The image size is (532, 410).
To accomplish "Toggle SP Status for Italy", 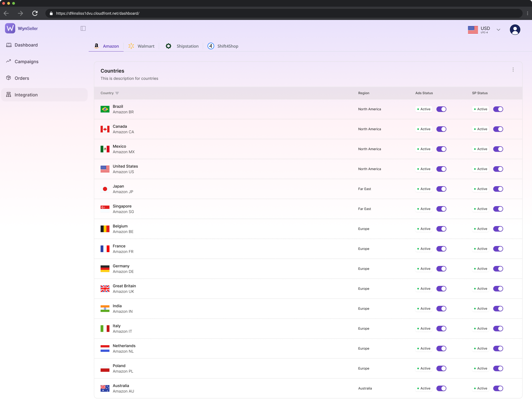I will (498, 329).
